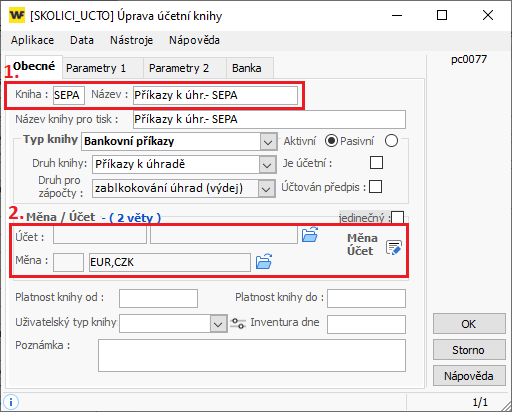Open the Uživatelský typ knihy dropdown
The width and height of the screenshot is (512, 412).
pos(218,324)
